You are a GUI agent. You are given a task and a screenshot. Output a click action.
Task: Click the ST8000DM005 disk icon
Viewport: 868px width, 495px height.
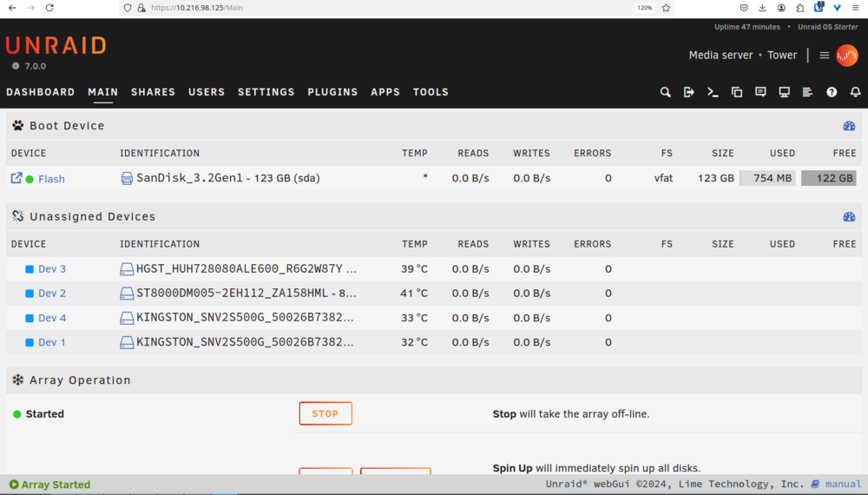(126, 294)
